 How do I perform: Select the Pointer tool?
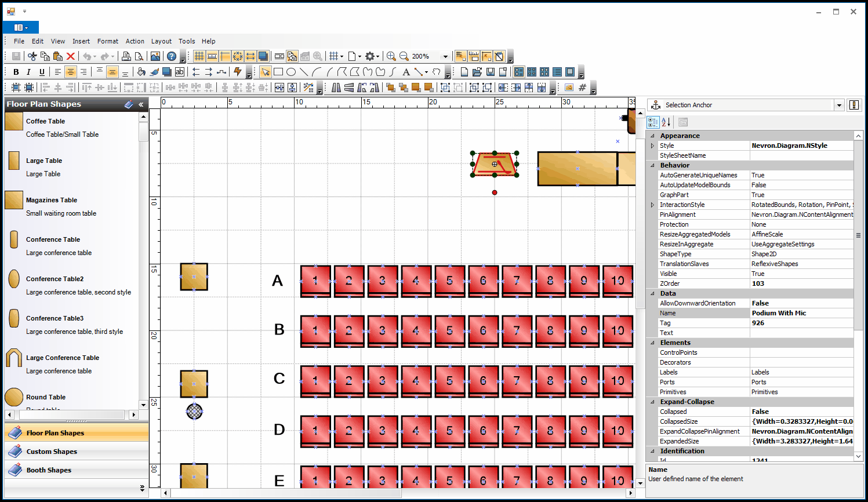point(266,72)
